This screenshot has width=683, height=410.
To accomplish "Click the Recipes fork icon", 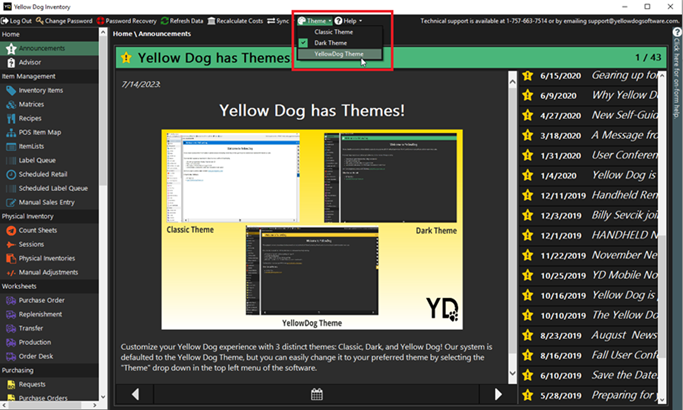I will (11, 119).
